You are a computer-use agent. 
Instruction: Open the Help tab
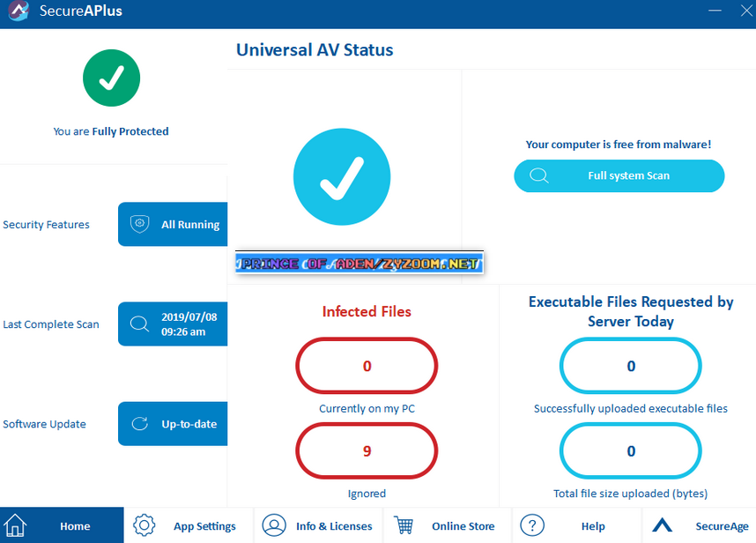coord(577,525)
